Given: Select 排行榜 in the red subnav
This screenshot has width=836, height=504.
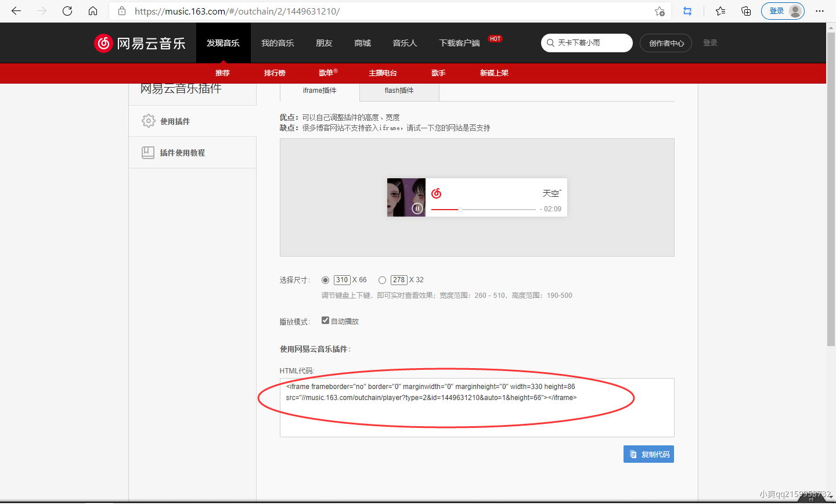Looking at the screenshot, I should point(275,73).
